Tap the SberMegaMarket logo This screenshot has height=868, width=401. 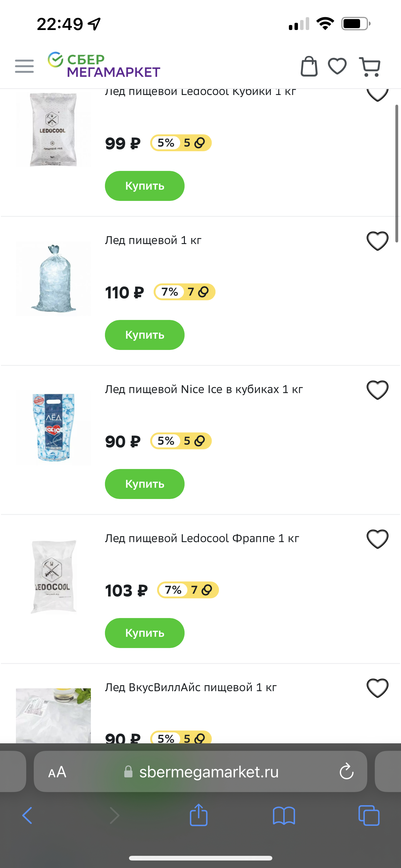[x=104, y=65]
